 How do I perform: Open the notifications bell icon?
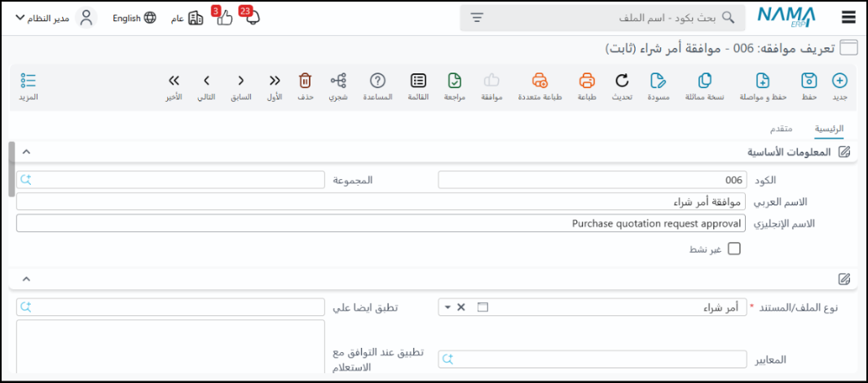(x=253, y=18)
